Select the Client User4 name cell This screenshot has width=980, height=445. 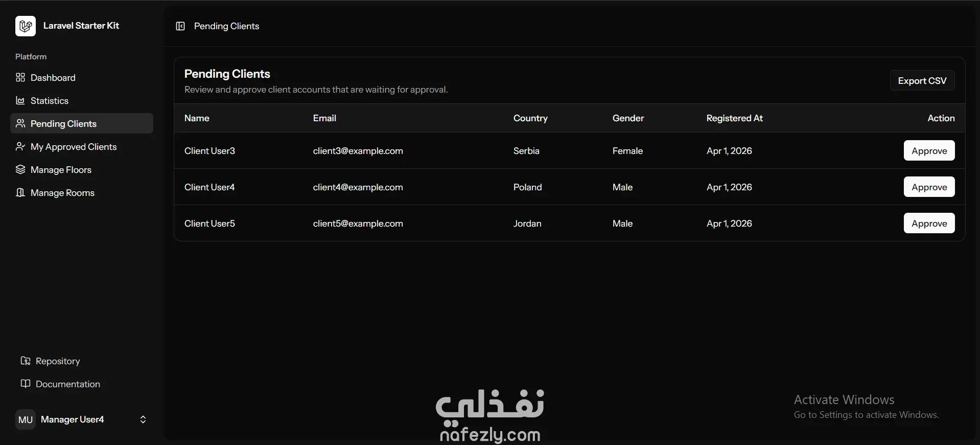point(209,187)
